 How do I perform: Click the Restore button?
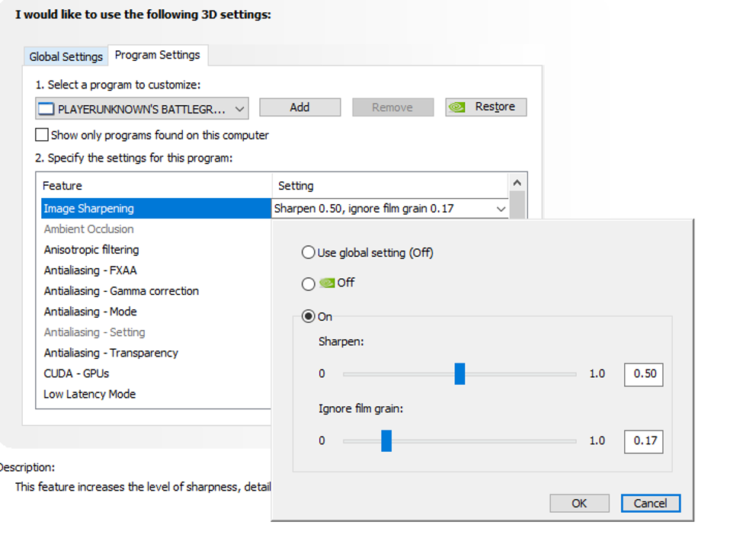(x=485, y=107)
